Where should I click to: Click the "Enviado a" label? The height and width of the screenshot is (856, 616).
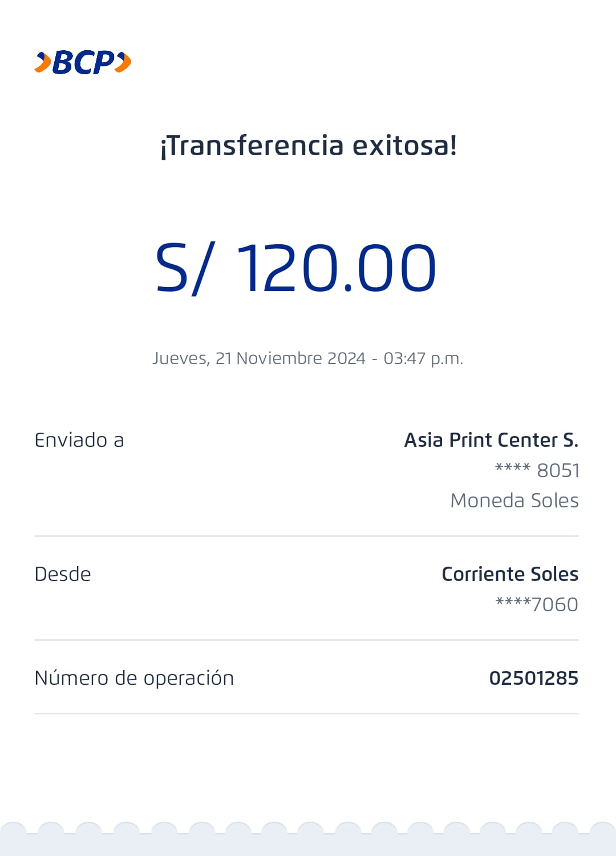pyautogui.click(x=79, y=440)
